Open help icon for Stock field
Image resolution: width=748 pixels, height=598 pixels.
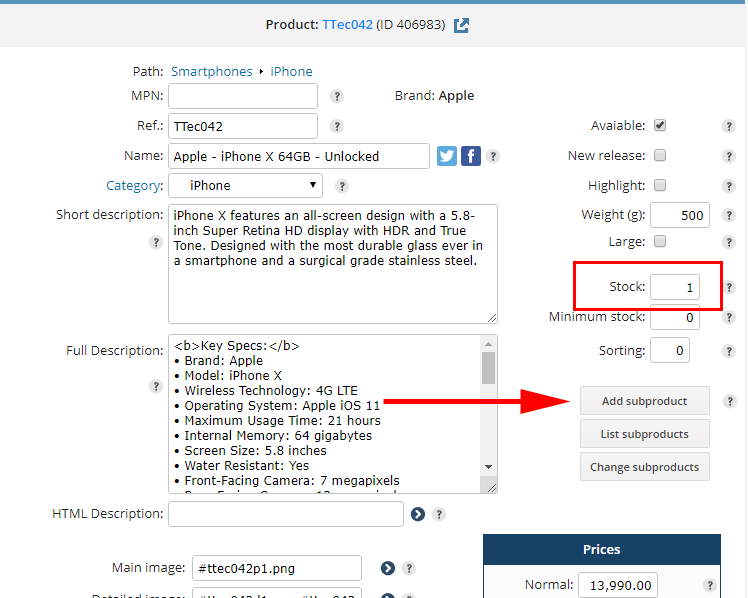(729, 288)
